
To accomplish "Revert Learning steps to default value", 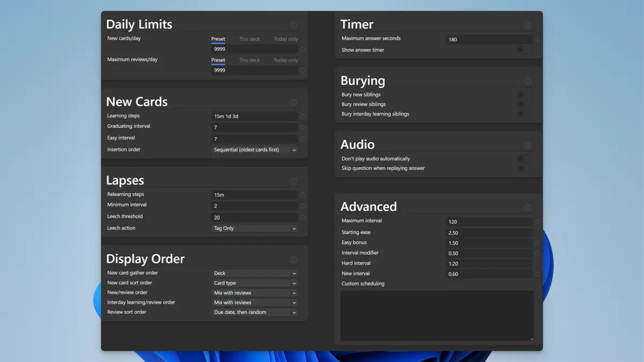I will 303,115.
